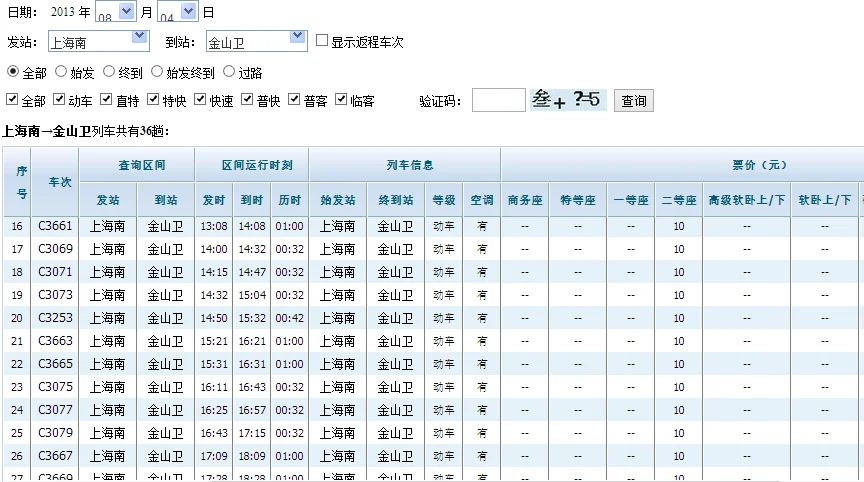Uncheck the 快速 checkbox
Image resolution: width=864 pixels, height=482 pixels.
(200, 99)
